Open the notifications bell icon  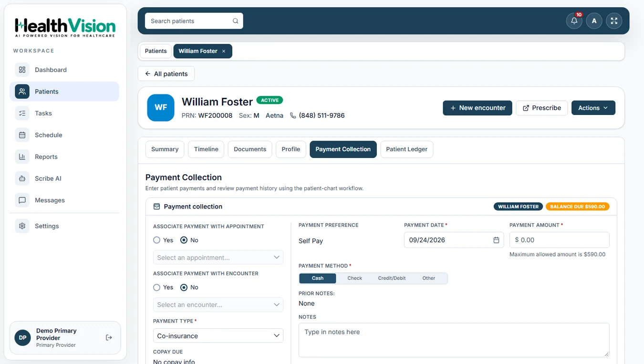574,21
